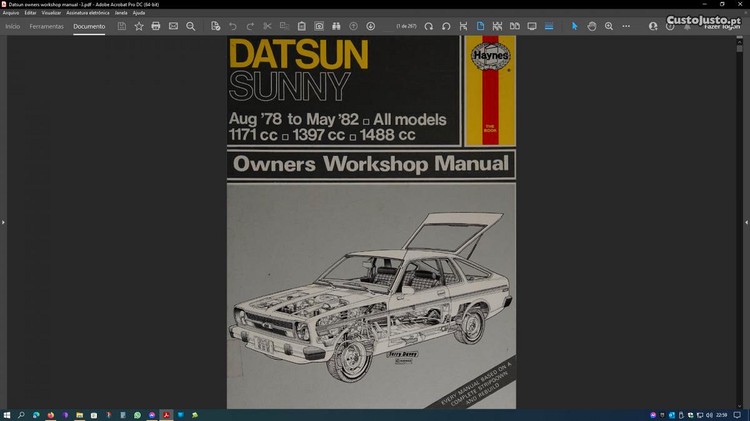Open the search magnifier tool
This screenshot has height=421, width=750.
[x=191, y=26]
